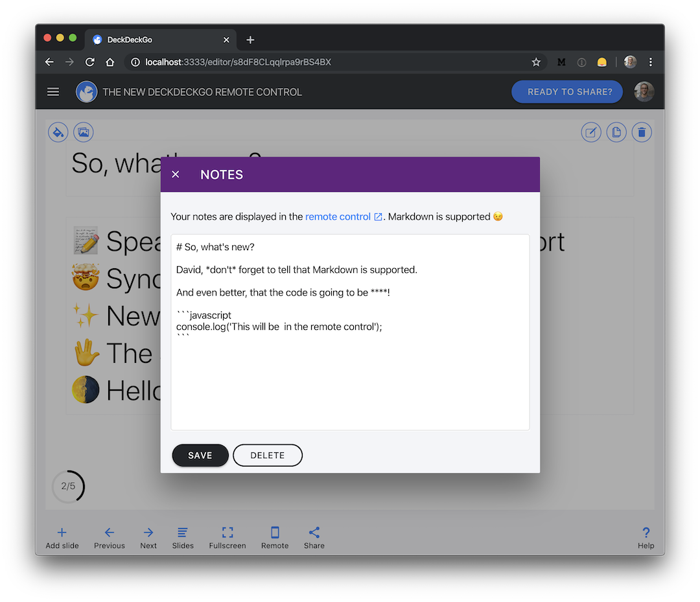Open the slide background color tool
The image size is (700, 602).
click(x=58, y=132)
